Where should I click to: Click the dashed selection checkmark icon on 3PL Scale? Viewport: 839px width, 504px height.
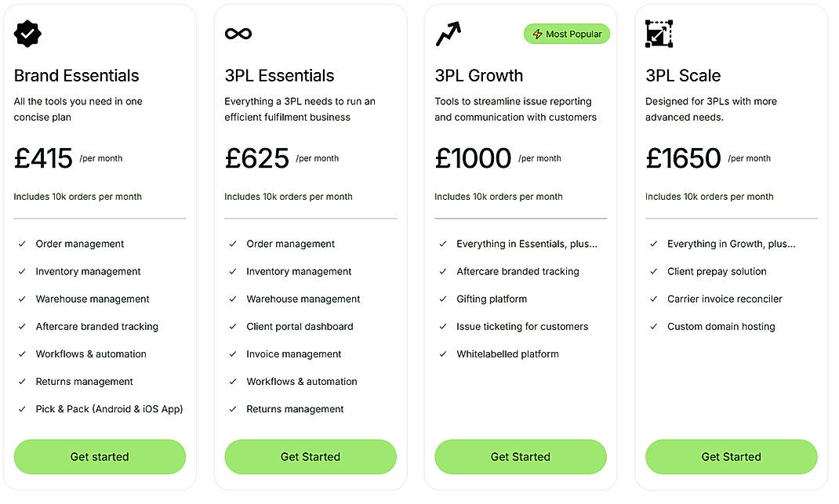658,33
